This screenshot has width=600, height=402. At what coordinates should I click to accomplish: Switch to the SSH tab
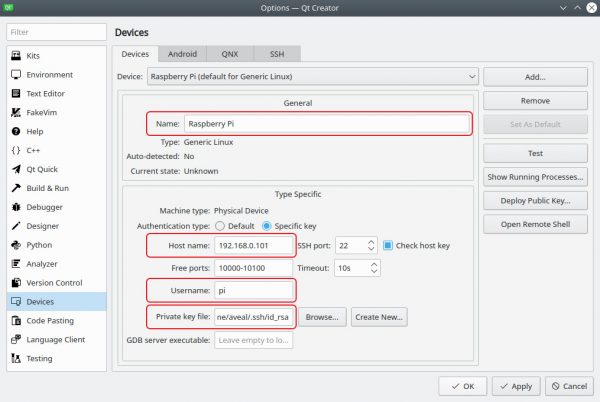point(277,54)
